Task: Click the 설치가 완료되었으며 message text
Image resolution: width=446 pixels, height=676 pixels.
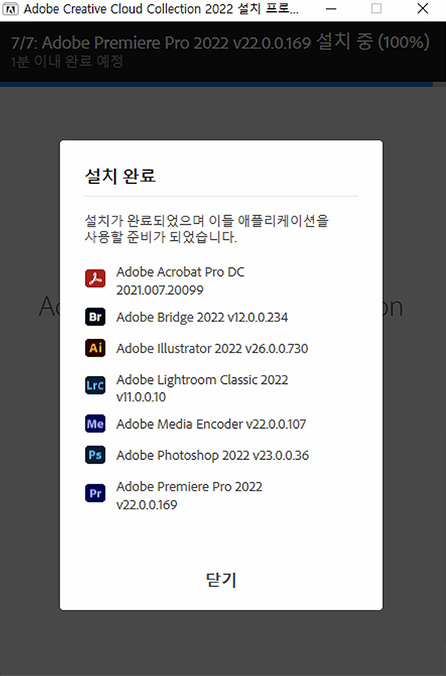Action: [x=206, y=228]
